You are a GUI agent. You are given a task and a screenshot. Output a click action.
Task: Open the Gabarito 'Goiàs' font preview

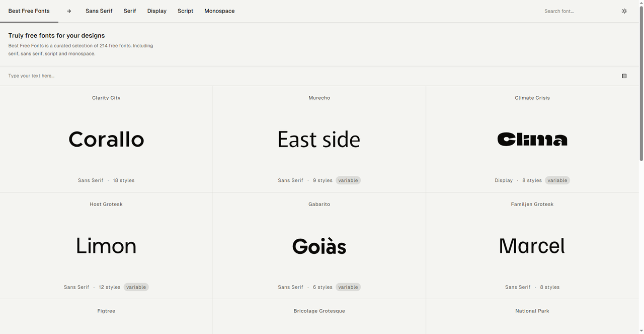tap(319, 246)
